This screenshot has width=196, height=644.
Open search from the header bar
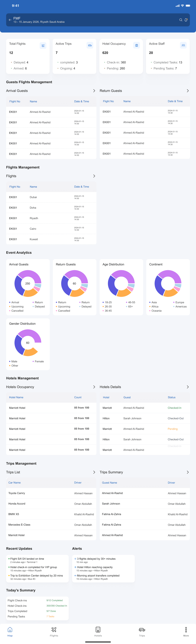[x=181, y=20]
